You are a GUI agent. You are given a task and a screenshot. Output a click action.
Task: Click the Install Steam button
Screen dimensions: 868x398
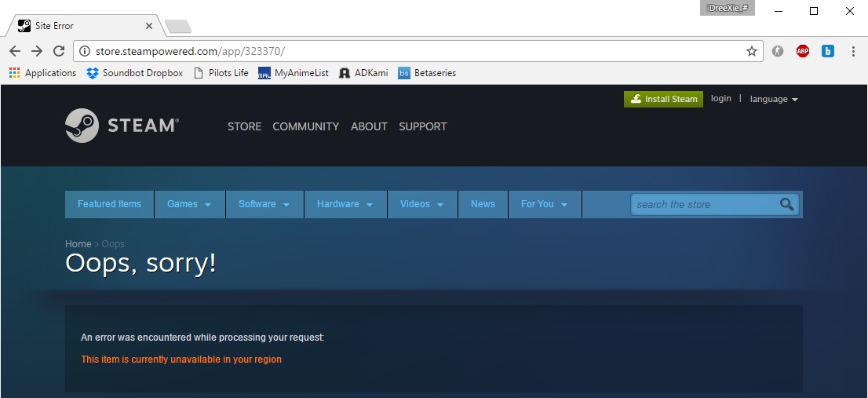tap(663, 99)
